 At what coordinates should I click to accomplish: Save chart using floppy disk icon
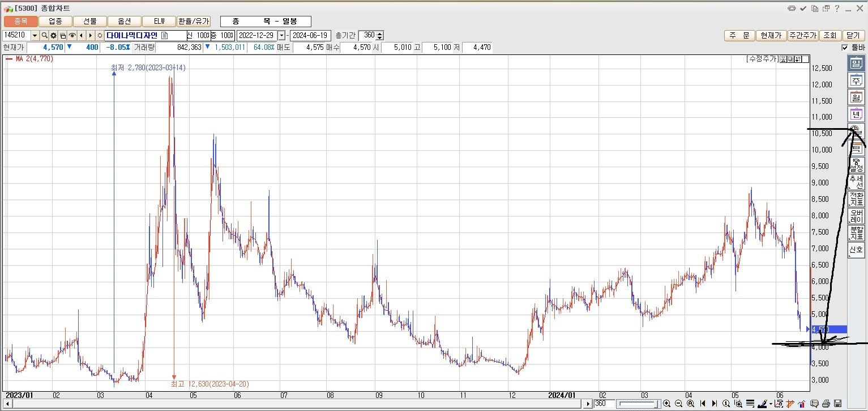(x=838, y=404)
